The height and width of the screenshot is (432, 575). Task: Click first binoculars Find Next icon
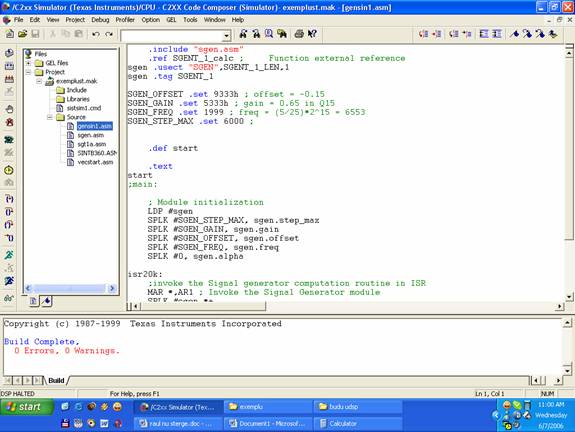point(243,34)
